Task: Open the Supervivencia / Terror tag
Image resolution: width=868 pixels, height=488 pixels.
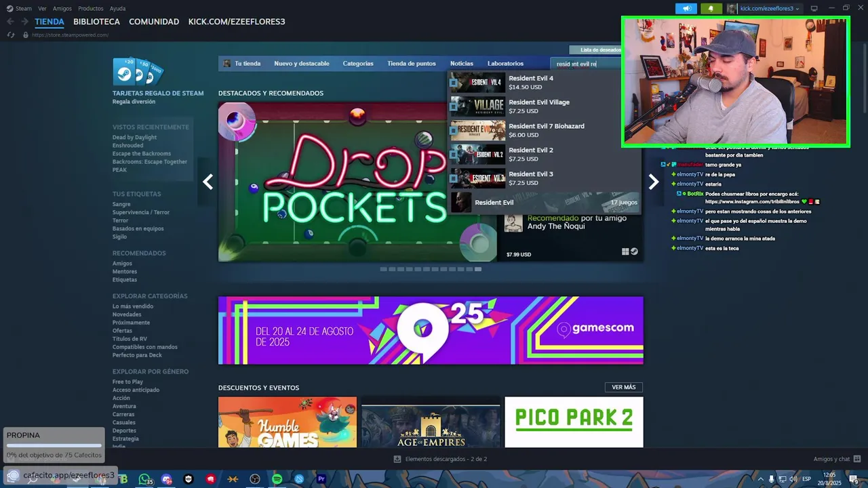Action: click(x=141, y=212)
